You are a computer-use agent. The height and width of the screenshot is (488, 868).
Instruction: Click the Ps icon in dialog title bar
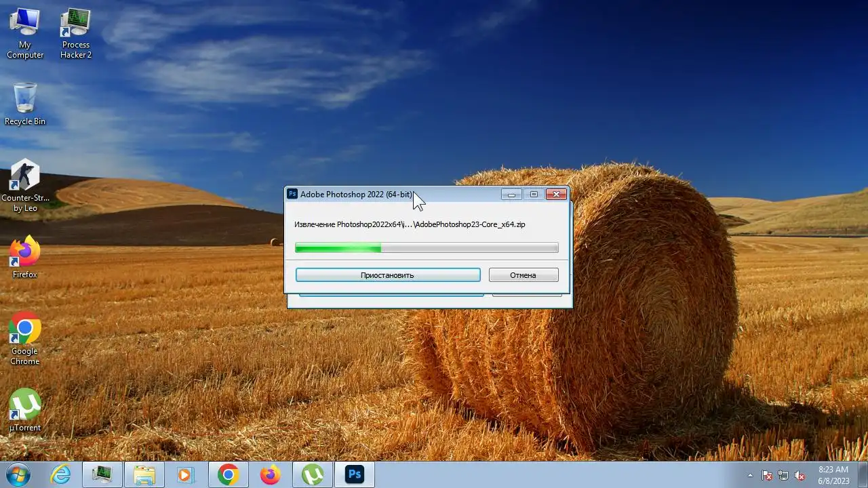292,194
